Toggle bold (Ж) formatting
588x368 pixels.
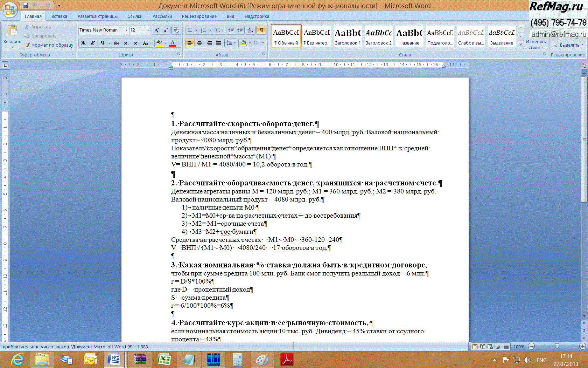point(83,43)
